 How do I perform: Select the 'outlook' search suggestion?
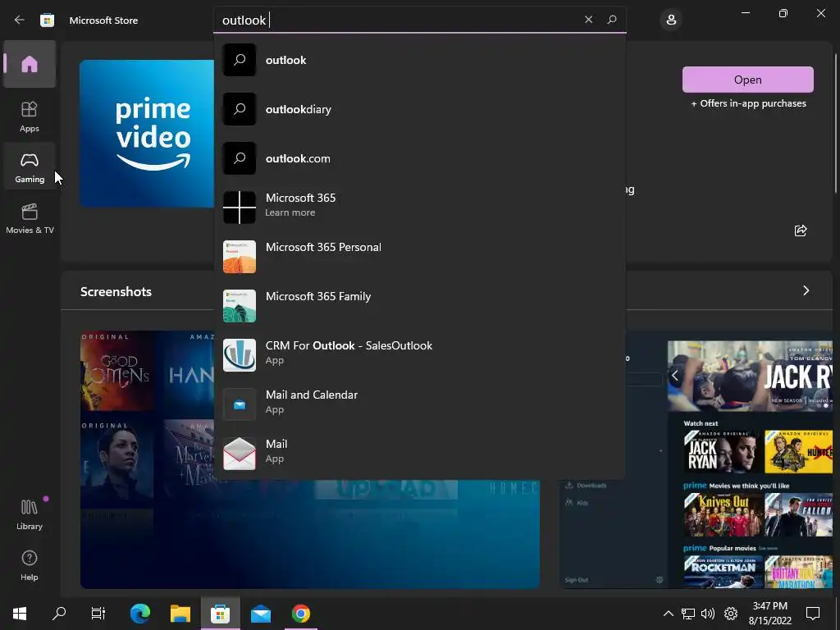[x=419, y=60]
